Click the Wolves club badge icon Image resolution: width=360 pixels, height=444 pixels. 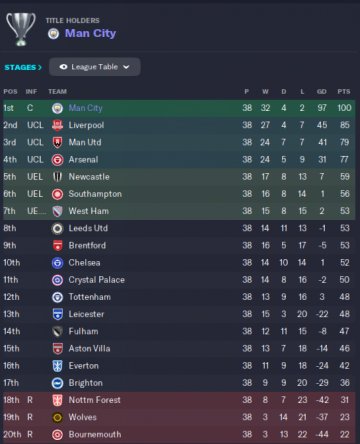pyautogui.click(x=57, y=417)
